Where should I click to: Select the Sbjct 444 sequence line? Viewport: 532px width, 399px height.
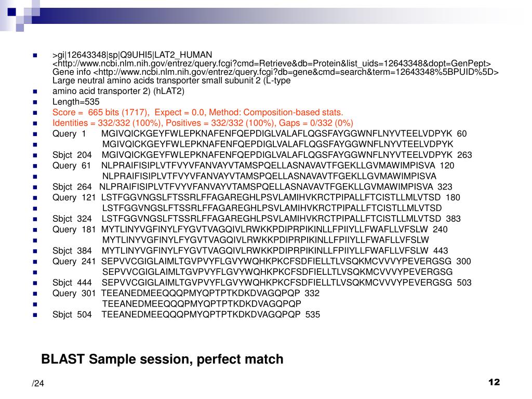[x=262, y=283]
